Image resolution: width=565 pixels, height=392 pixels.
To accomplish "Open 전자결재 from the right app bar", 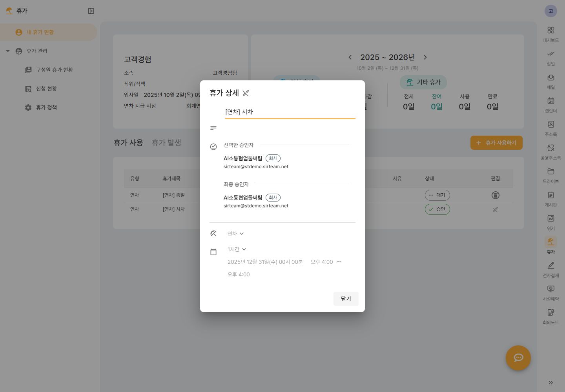I will point(551,269).
